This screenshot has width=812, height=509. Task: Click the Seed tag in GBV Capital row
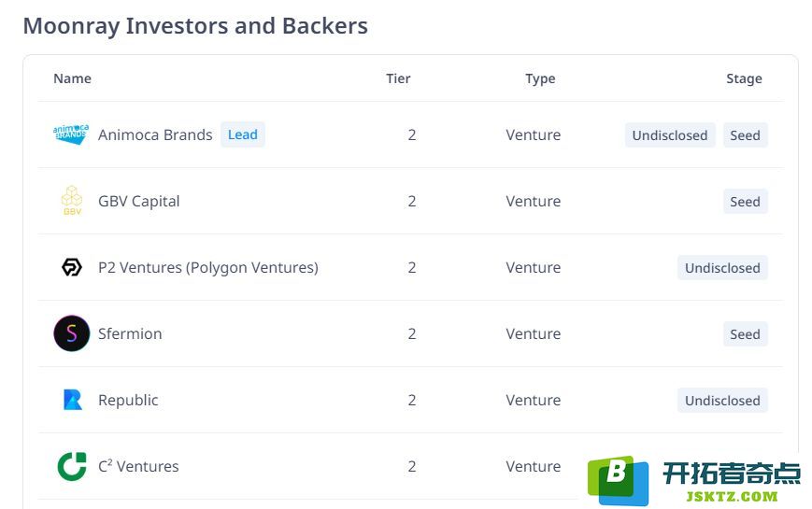(x=746, y=202)
